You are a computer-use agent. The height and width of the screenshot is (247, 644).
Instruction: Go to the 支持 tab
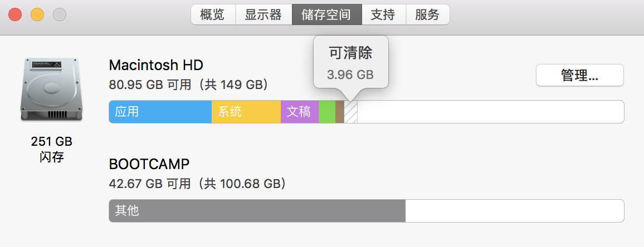point(383,14)
